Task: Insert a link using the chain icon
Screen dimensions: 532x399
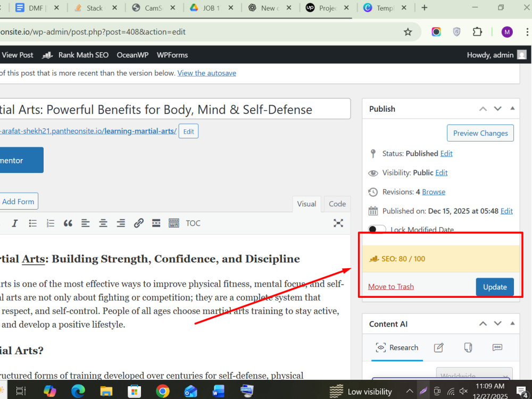Action: [138, 223]
